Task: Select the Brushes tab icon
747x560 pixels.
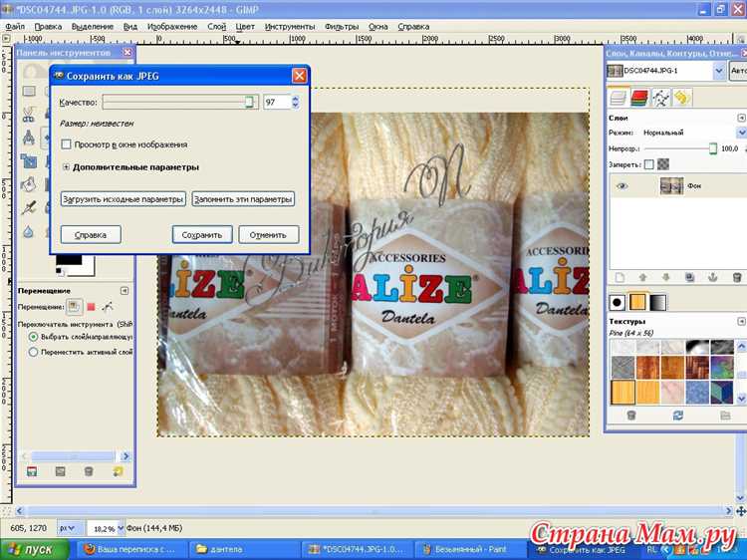Action: [x=618, y=302]
